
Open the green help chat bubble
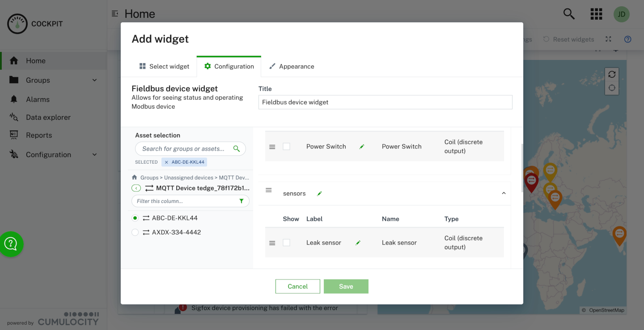pyautogui.click(x=11, y=244)
